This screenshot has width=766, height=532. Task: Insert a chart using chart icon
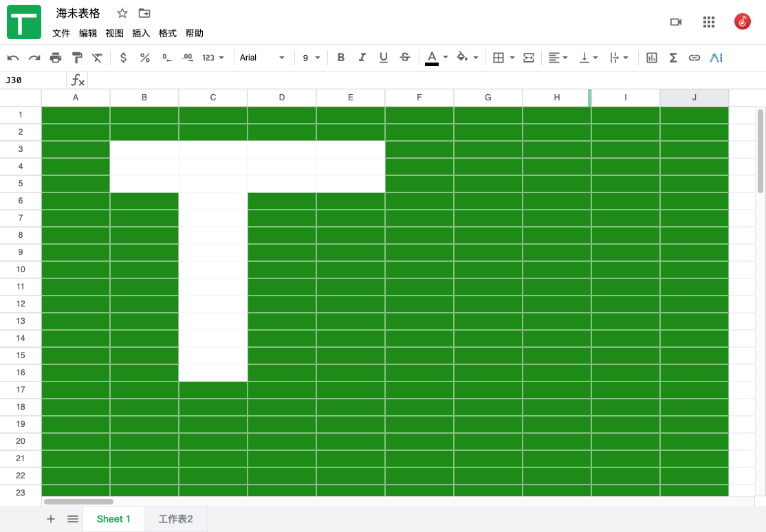(652, 58)
